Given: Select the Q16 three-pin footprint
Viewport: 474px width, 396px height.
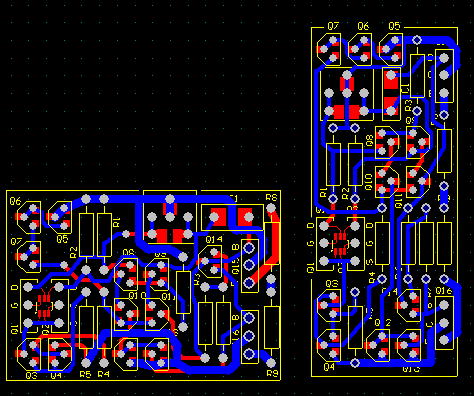Looking at the screenshot, I should [x=444, y=323].
